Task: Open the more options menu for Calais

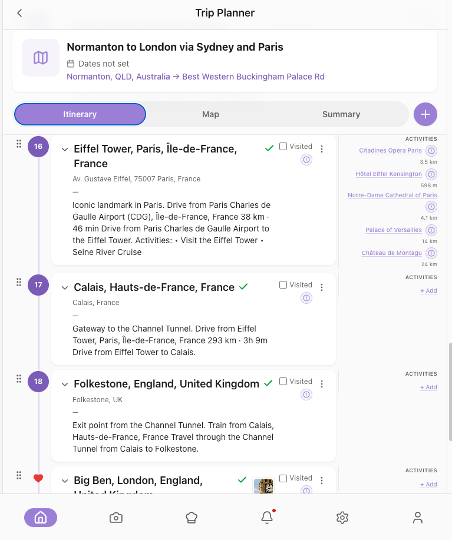Action: click(321, 287)
